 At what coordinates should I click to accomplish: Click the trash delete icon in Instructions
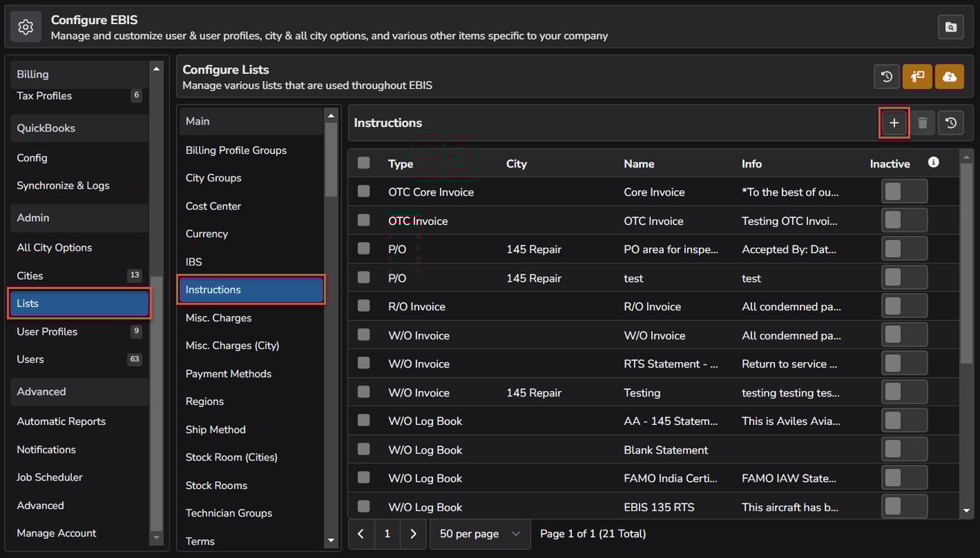point(922,123)
